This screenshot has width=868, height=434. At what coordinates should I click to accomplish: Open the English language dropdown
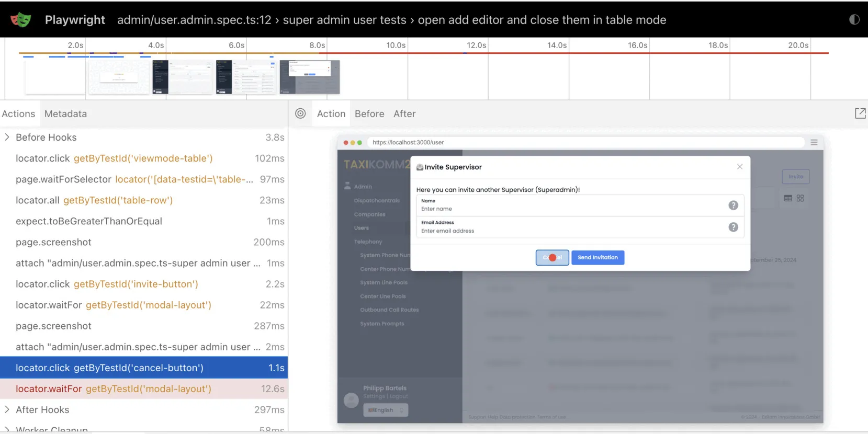386,410
